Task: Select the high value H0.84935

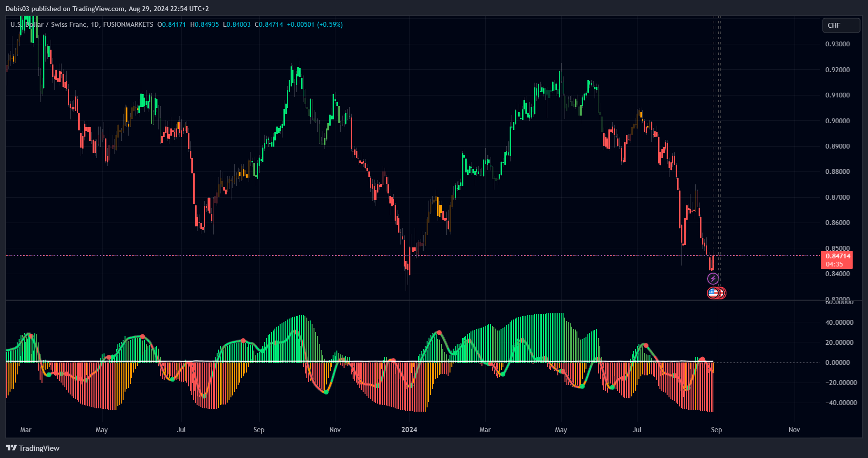Action: [204, 24]
